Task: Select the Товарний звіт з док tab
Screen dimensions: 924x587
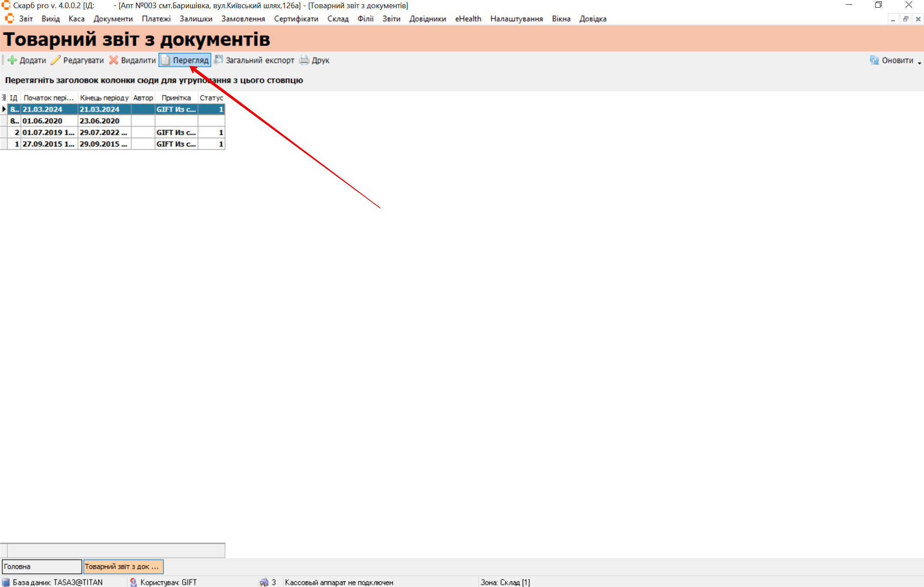Action: 123,566
